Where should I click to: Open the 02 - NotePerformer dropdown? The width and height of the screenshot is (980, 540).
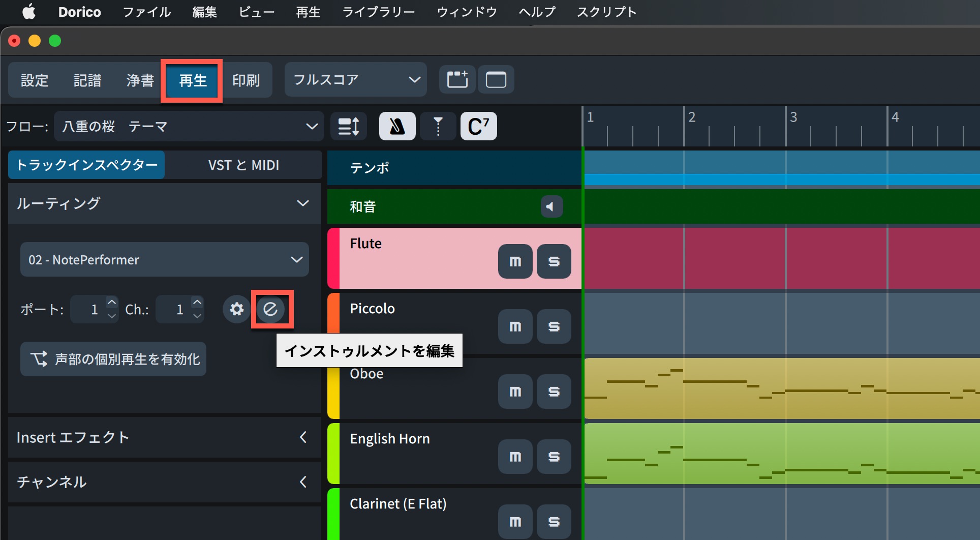[x=165, y=259]
